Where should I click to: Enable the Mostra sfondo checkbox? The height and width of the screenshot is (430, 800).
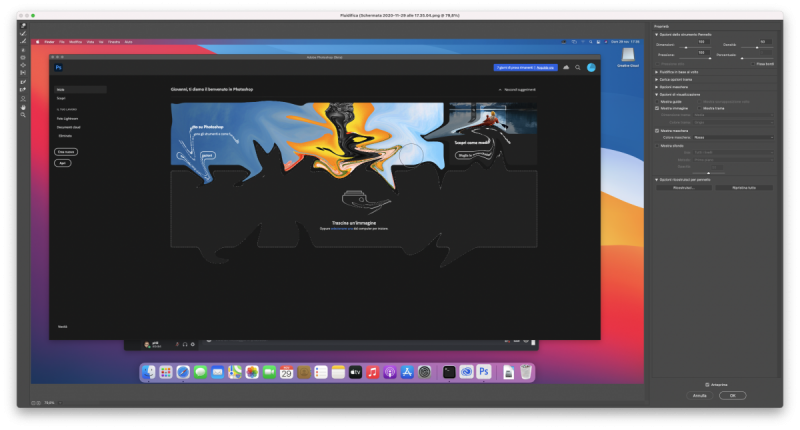(x=657, y=146)
